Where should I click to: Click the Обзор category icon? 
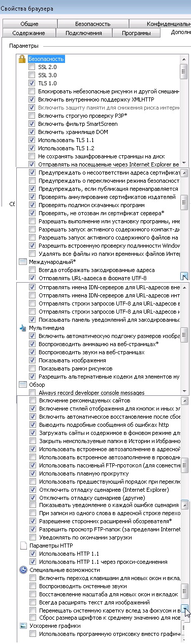(22, 385)
